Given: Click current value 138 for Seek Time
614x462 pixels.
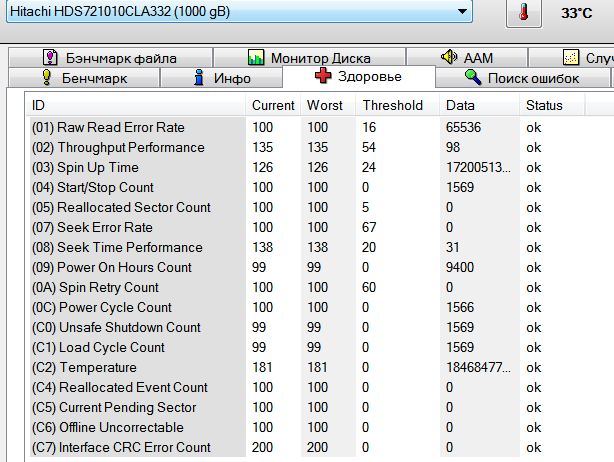Looking at the screenshot, I should (x=262, y=247).
